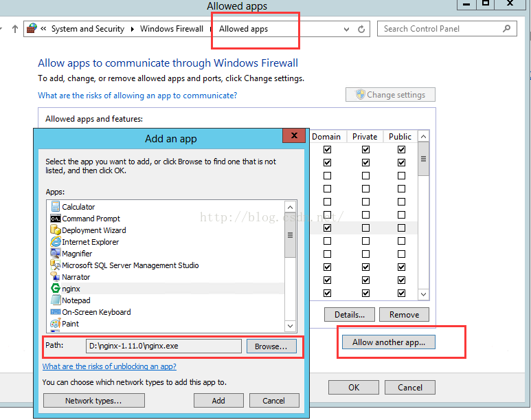Uncheck the Domain checkbox in the first row
This screenshot has height=420, width=531.
[327, 149]
